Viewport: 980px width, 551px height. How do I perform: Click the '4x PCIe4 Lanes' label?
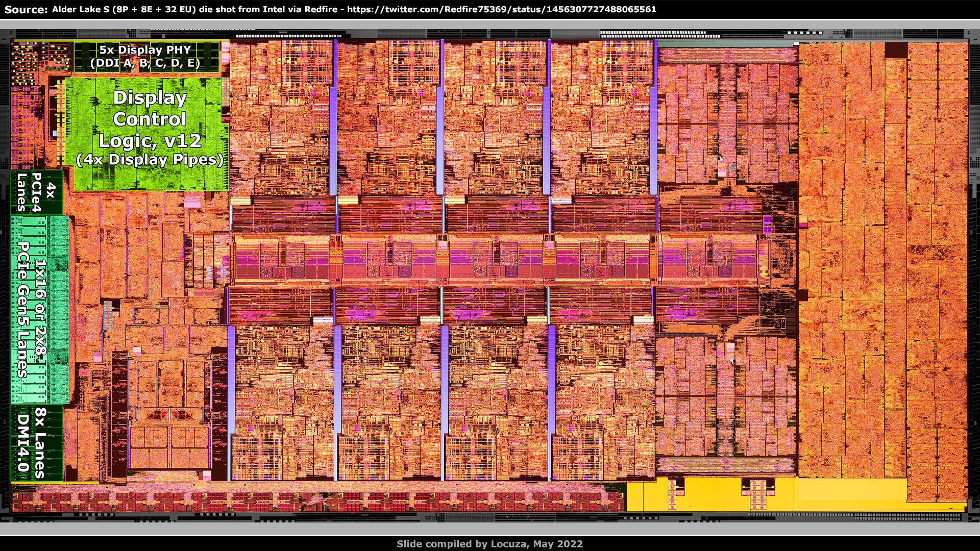click(x=36, y=192)
